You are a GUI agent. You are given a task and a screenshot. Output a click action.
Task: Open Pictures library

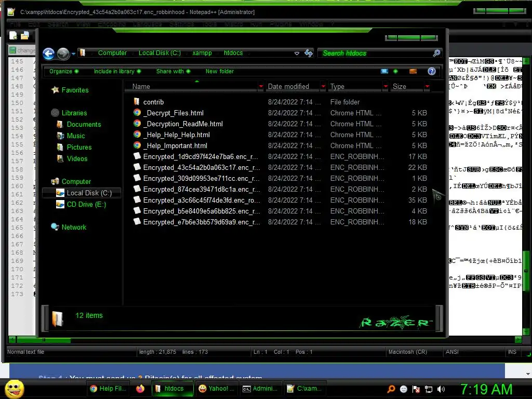click(x=79, y=147)
